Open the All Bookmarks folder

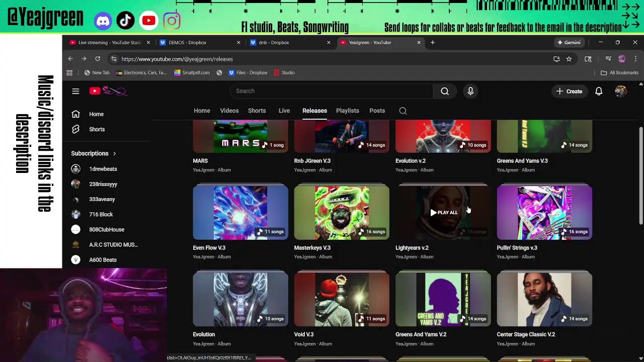[619, 72]
